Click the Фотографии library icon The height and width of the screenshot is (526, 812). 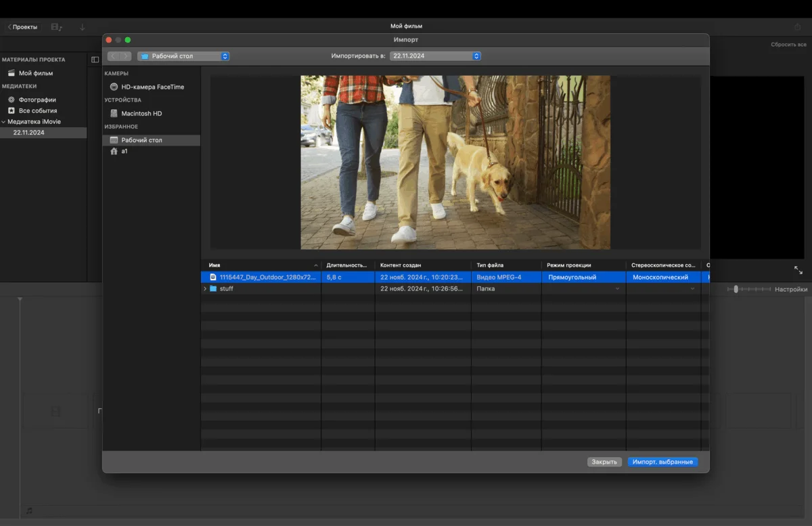tap(11, 100)
